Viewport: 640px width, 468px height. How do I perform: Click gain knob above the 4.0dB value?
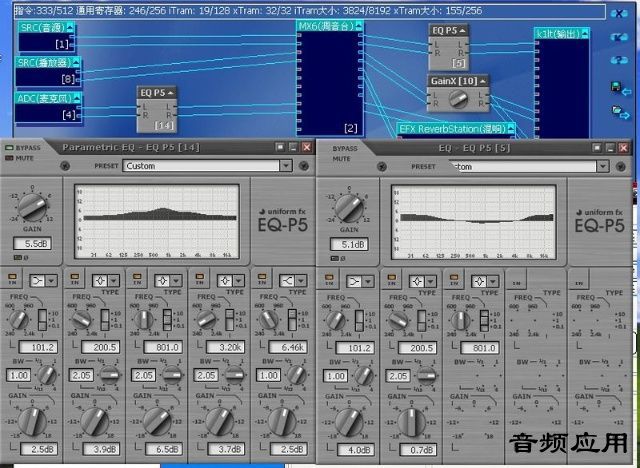[x=349, y=422]
